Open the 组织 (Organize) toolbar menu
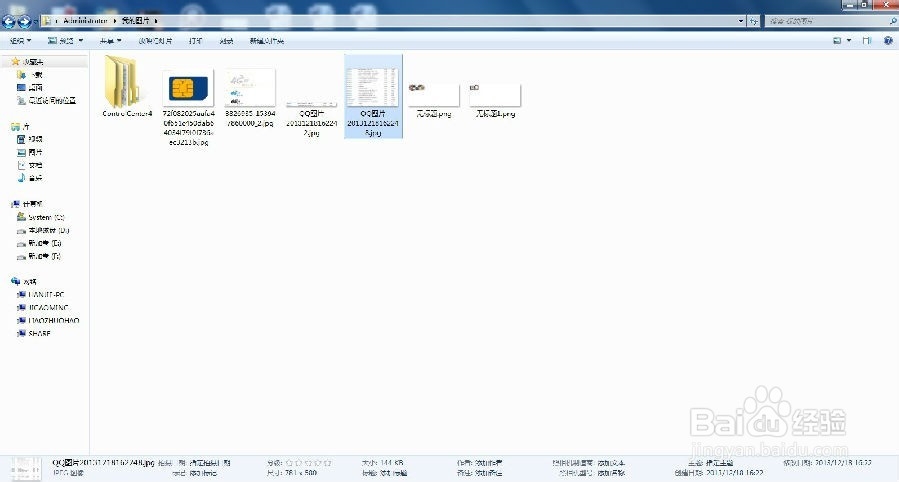Viewport: 899px width, 482px height. (20, 41)
